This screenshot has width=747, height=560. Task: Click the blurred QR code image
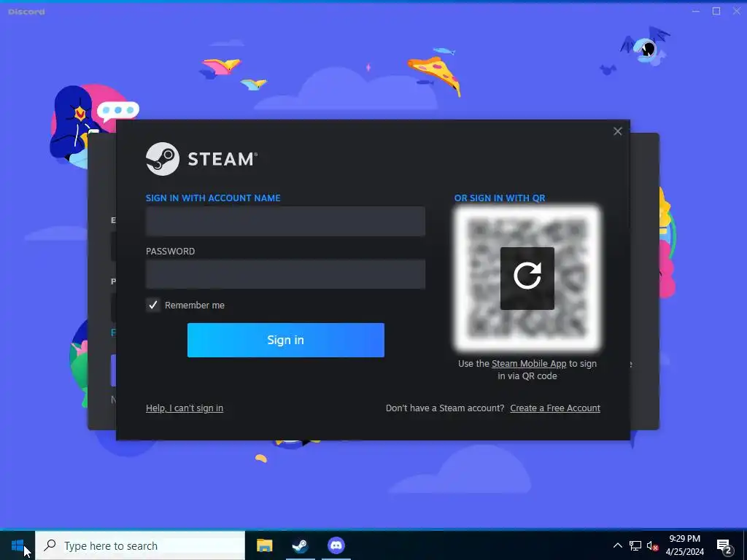[527, 278]
